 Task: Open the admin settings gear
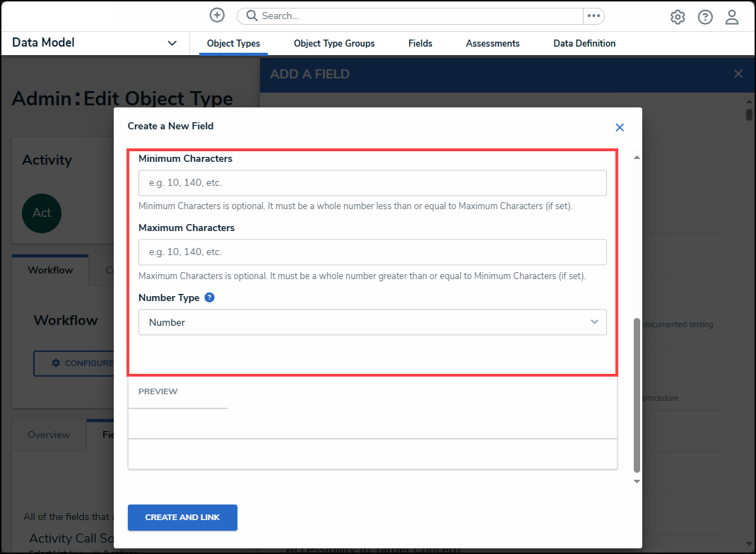point(678,17)
